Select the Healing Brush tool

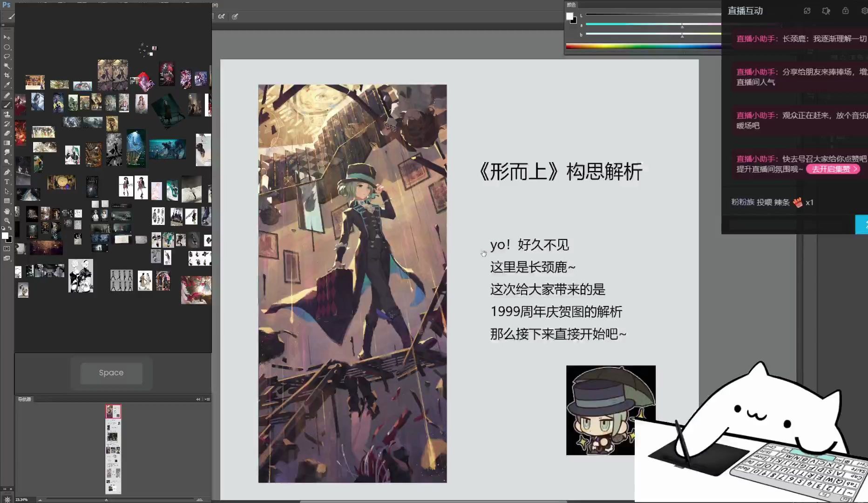[x=7, y=95]
